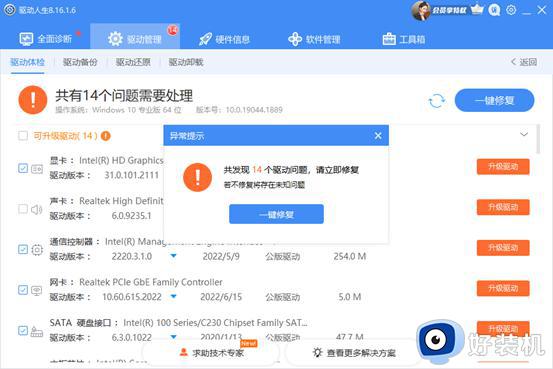This screenshot has width=553, height=369.
Task: Click 升级驱动 for SATA 硬盘接口 row
Action: point(503,328)
